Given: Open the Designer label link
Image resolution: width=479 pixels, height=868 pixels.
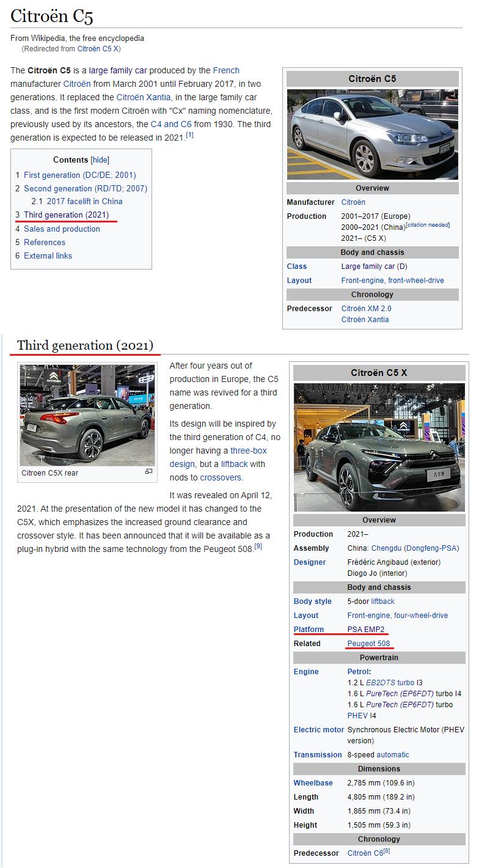Looking at the screenshot, I should pos(310,562).
